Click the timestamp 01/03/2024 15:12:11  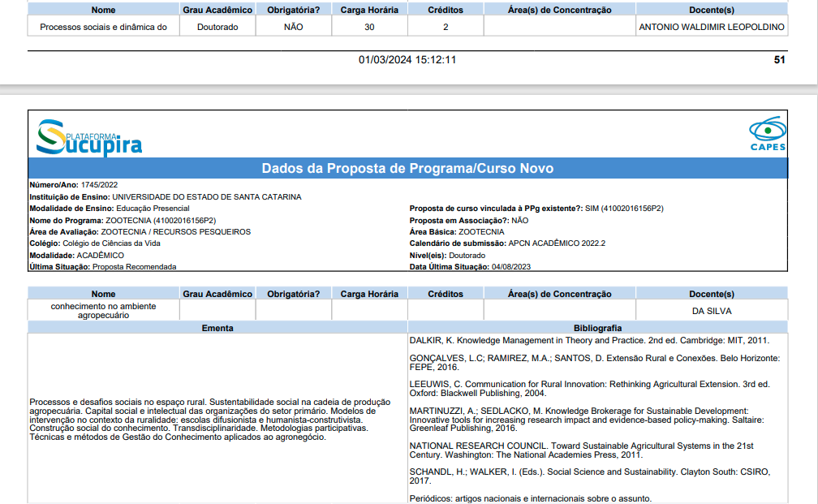pyautogui.click(x=407, y=60)
